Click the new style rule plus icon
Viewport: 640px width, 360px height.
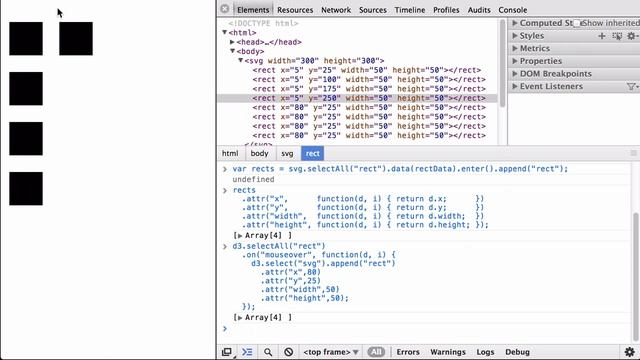(x=602, y=36)
